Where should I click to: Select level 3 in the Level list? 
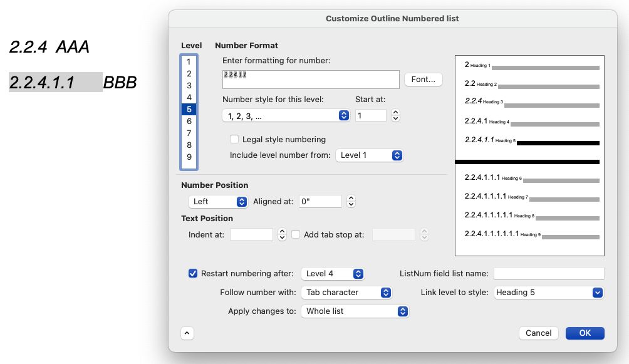[189, 85]
